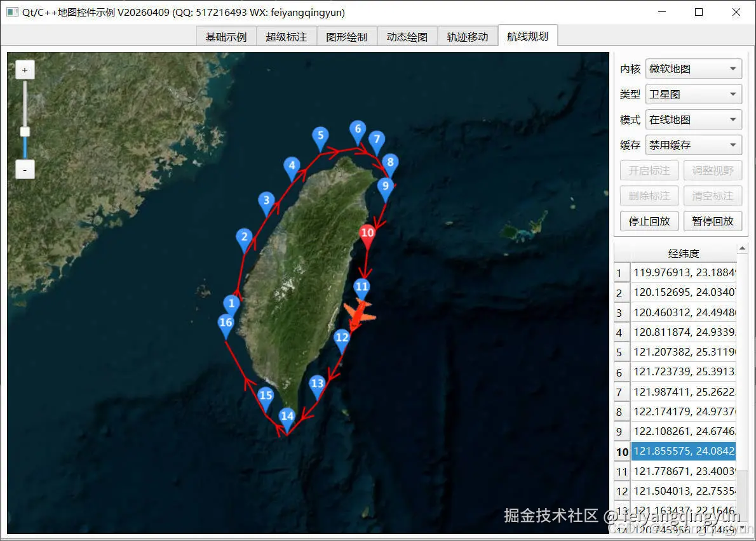756x541 pixels.
Task: Select coordinate row 122.174179, 24.9737
Action: (683, 412)
